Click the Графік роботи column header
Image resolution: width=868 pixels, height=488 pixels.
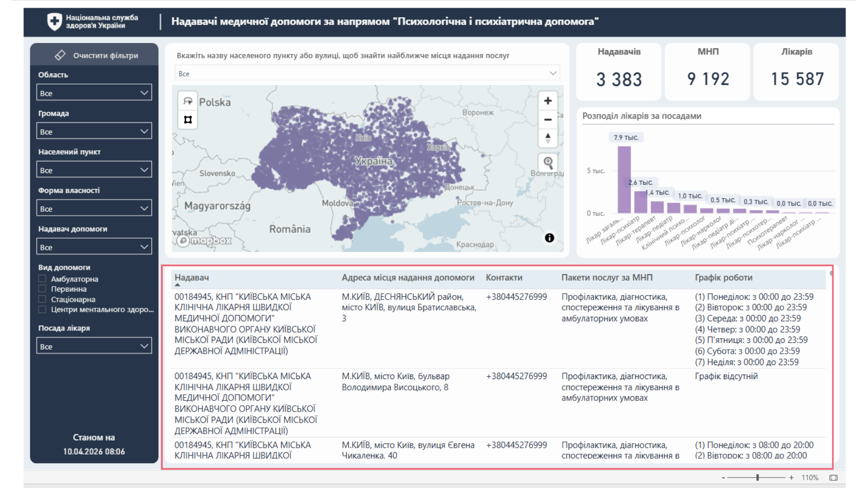pos(724,277)
